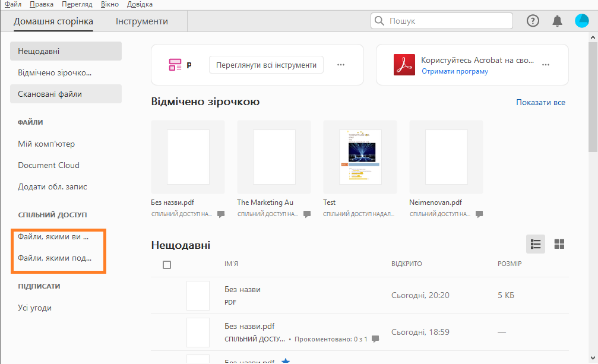Click 5 КБ size value
The width and height of the screenshot is (598, 364).
(x=506, y=295)
